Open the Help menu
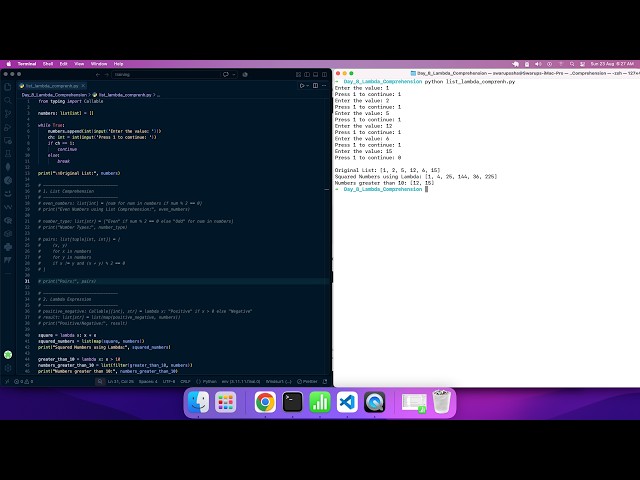 [x=118, y=64]
